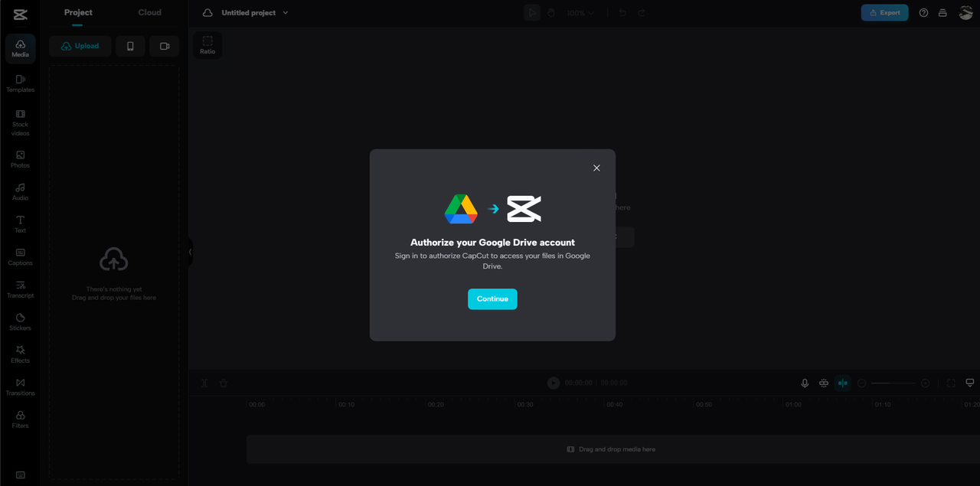The image size is (980, 486).
Task: Open the help question mark icon
Action: 923,13
